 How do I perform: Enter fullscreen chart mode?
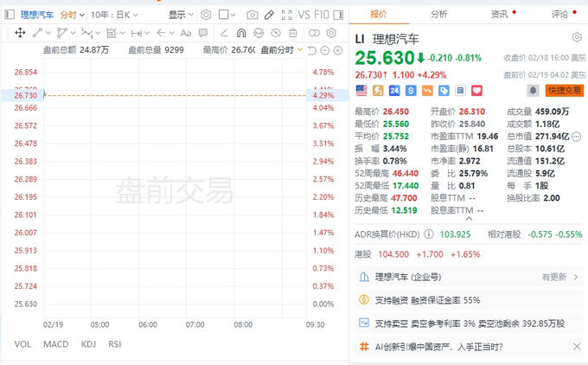[286, 15]
